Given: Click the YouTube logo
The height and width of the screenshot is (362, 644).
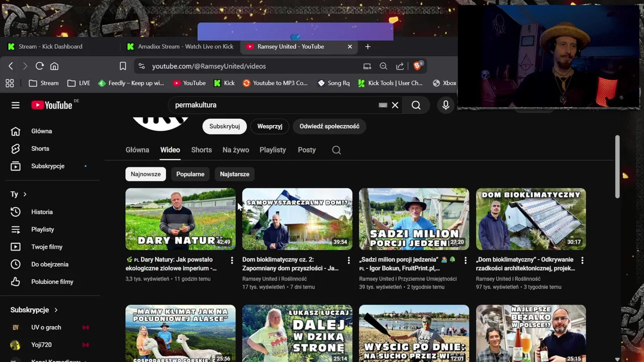Looking at the screenshot, I should click(x=52, y=105).
